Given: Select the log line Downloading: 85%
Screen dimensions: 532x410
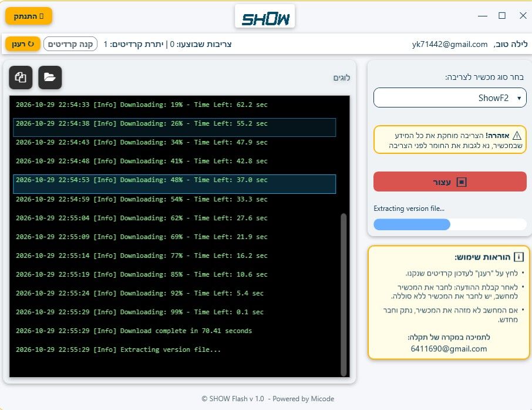Looking at the screenshot, I should pyautogui.click(x=142, y=274).
